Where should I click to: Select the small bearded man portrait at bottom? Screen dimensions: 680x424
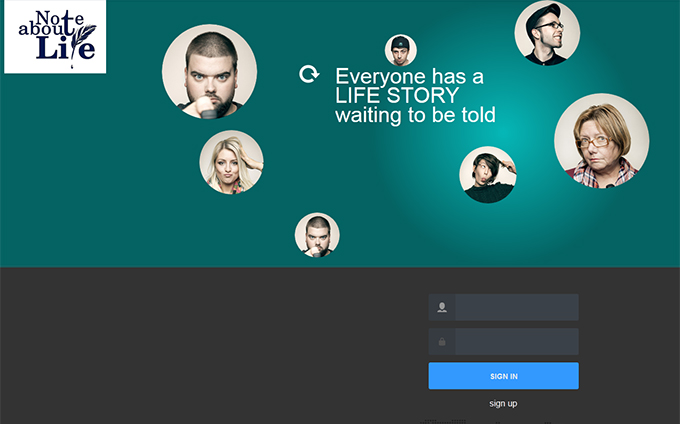[x=317, y=235]
